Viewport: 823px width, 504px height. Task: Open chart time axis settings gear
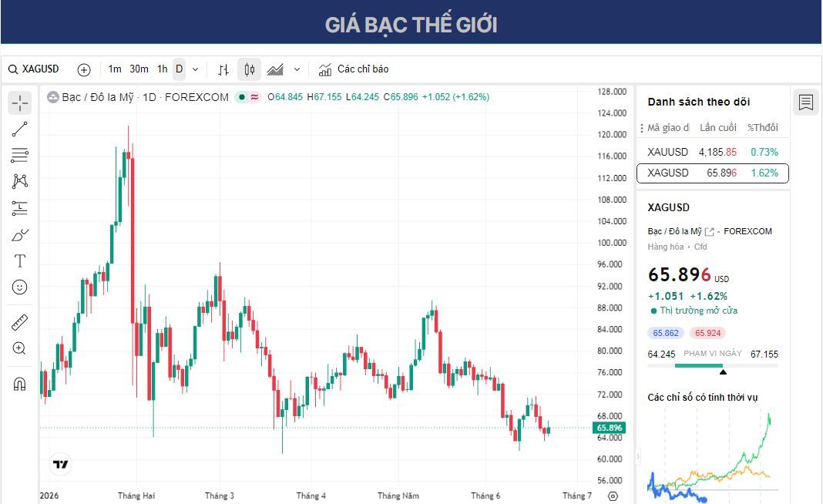coord(613,496)
